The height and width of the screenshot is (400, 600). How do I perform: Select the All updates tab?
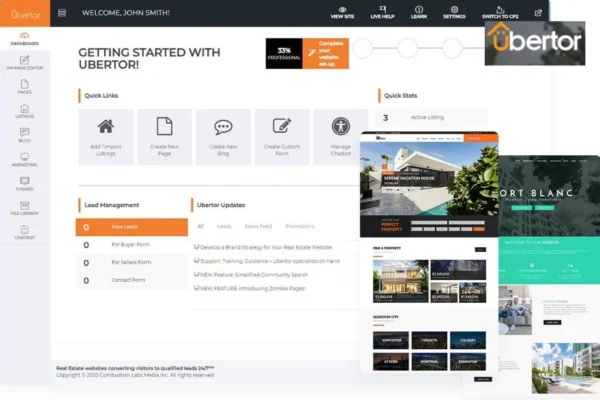pos(200,226)
